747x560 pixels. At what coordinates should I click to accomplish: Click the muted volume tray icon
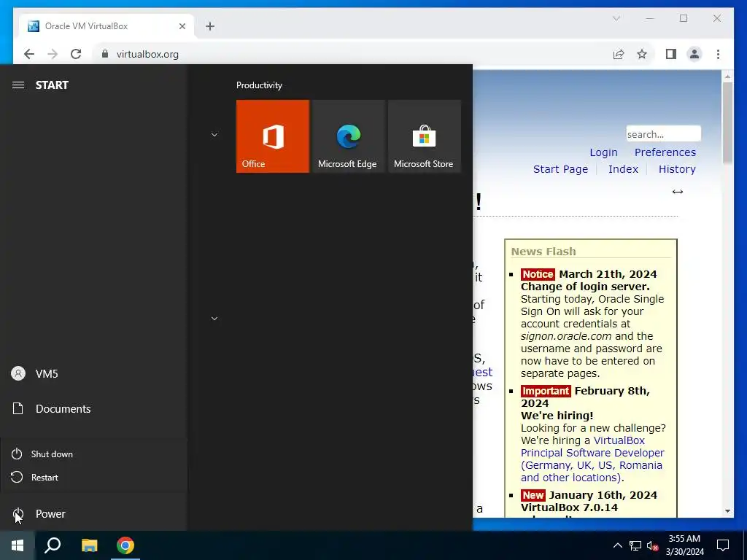tap(652, 545)
